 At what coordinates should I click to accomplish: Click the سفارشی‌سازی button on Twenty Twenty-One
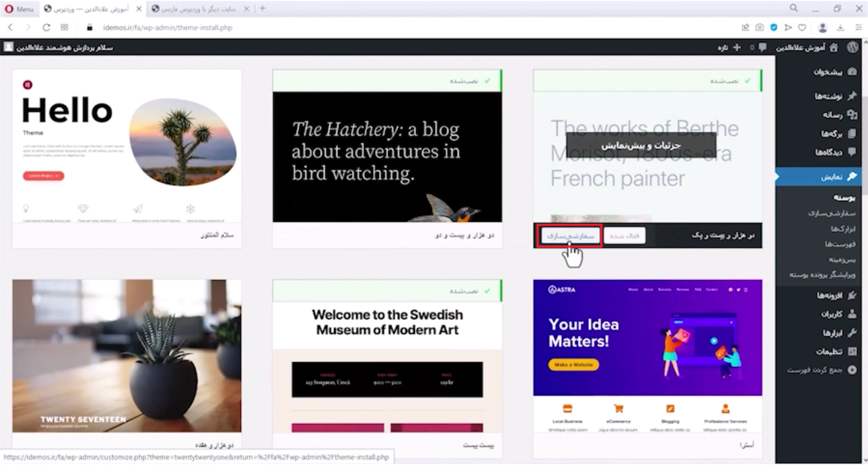point(570,236)
